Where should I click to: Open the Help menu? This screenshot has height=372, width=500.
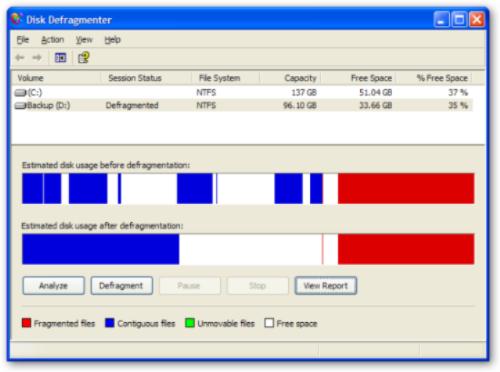coord(112,40)
